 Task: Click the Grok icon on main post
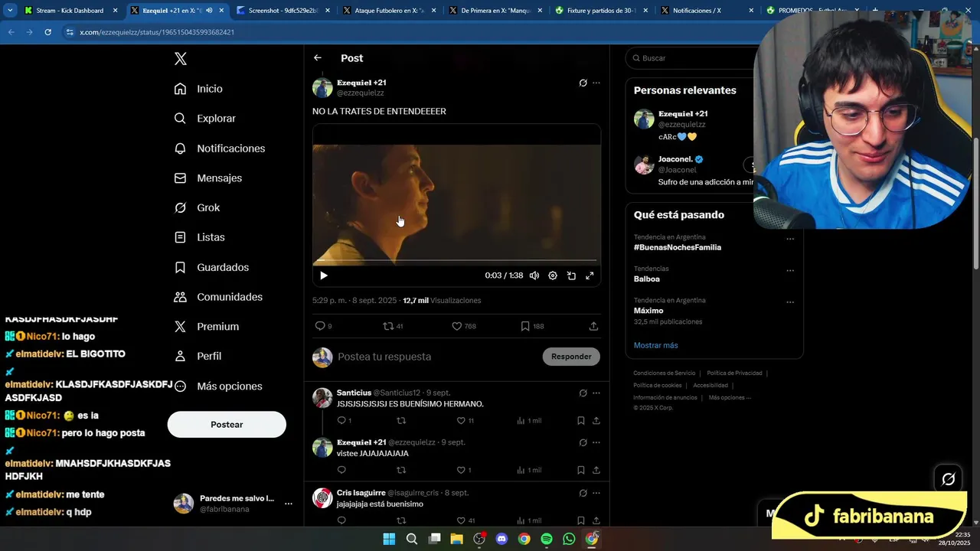(x=583, y=83)
